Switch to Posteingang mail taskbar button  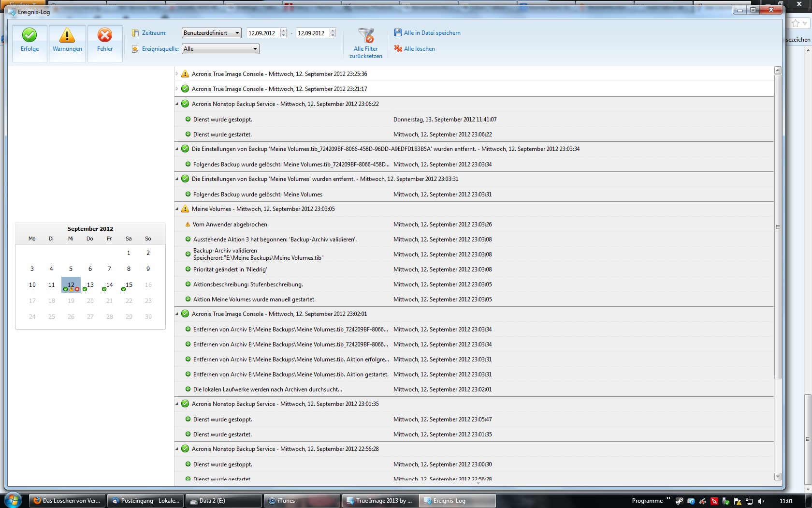click(145, 501)
